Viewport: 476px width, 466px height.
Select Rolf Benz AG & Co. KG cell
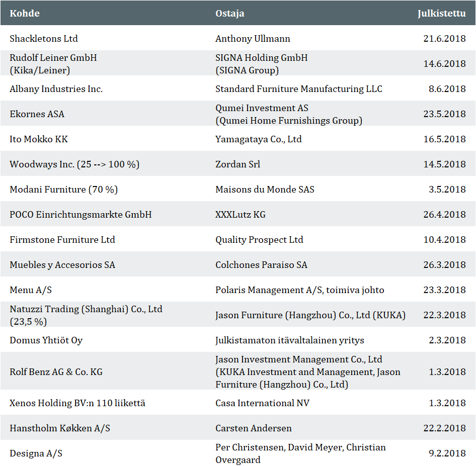click(x=56, y=372)
